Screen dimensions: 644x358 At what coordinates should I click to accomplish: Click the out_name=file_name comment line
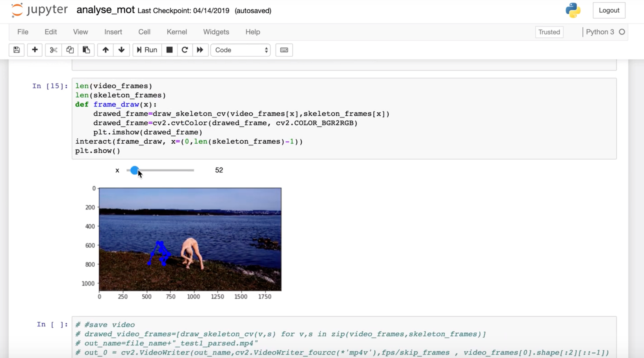pyautogui.click(x=167, y=343)
